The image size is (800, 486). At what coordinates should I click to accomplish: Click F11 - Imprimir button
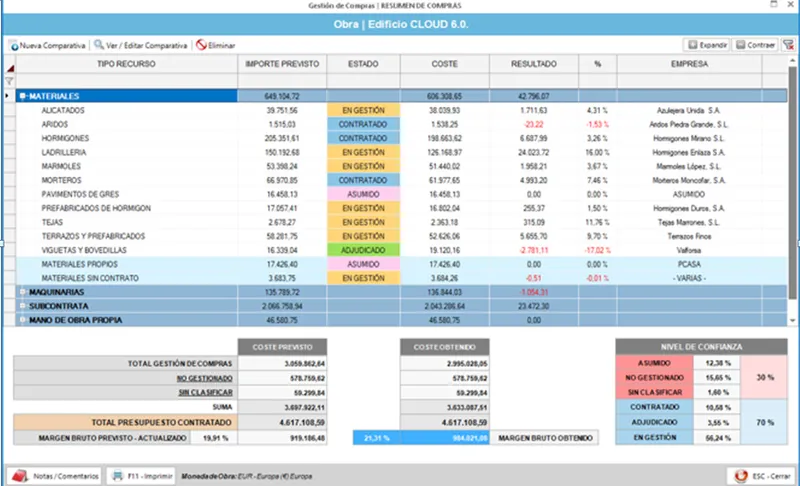[x=141, y=476]
